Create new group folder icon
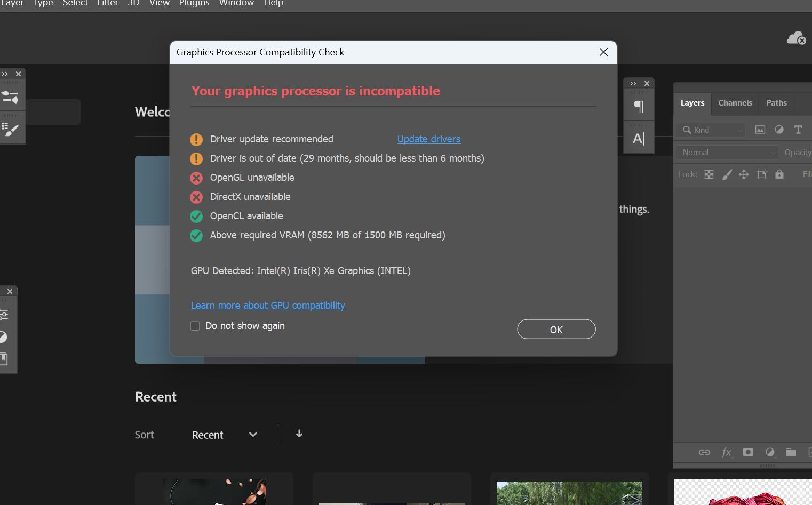This screenshot has width=812, height=505. [791, 452]
